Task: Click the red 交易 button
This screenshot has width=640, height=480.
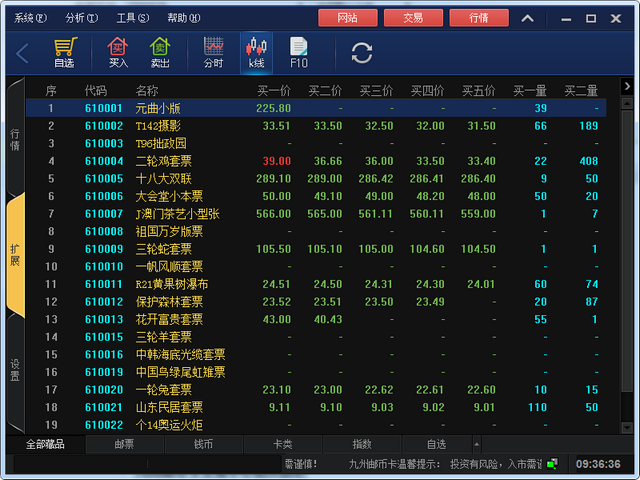Action: pos(413,18)
